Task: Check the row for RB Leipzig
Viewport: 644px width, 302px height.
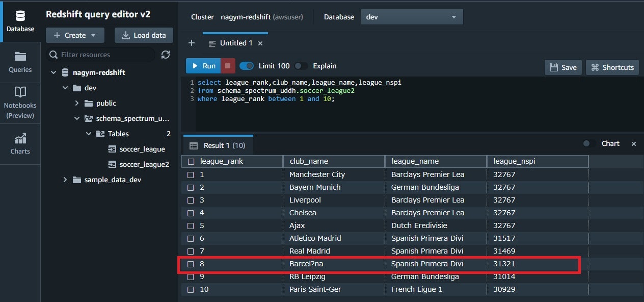Action: coord(191,276)
